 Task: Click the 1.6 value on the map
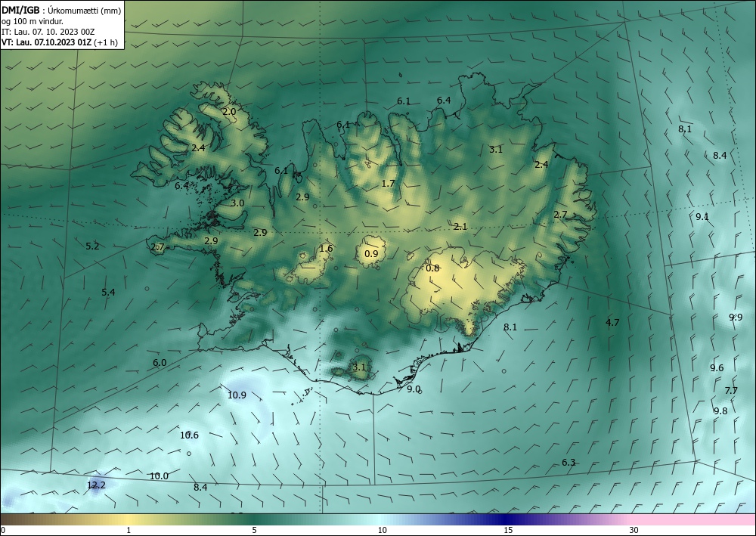tap(326, 249)
